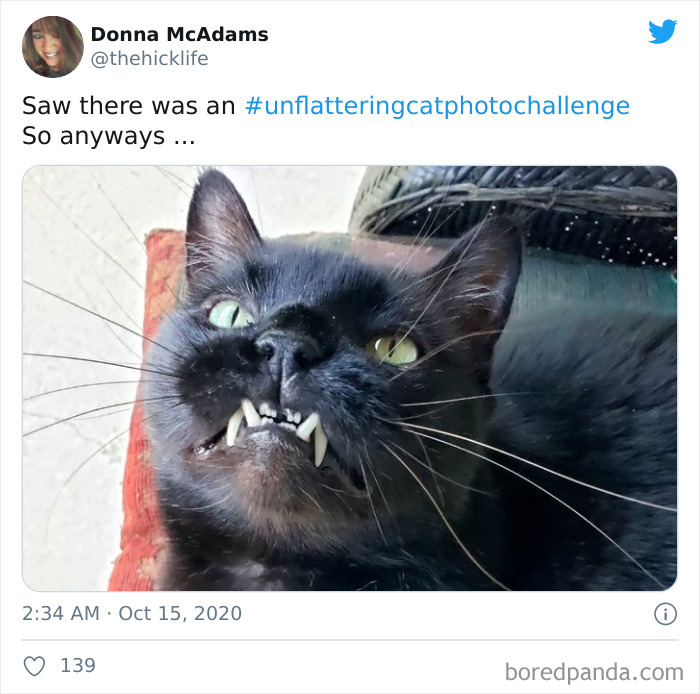Click the Oct 15, 2020 date
700x694 pixels.
click(180, 613)
